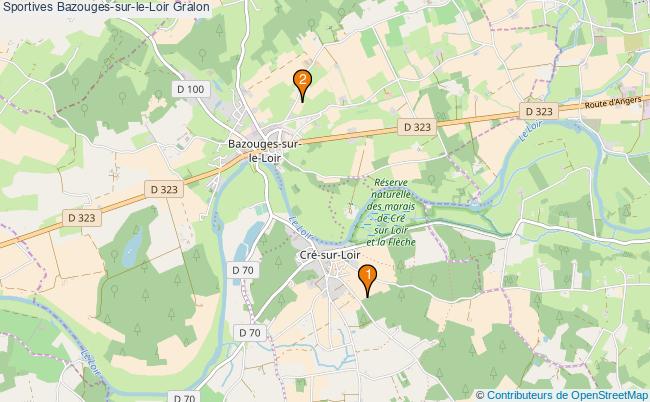Click the D 323 shield west of Bazouges-sur-le-Loir
This screenshot has height=402, width=650.
click(x=164, y=189)
